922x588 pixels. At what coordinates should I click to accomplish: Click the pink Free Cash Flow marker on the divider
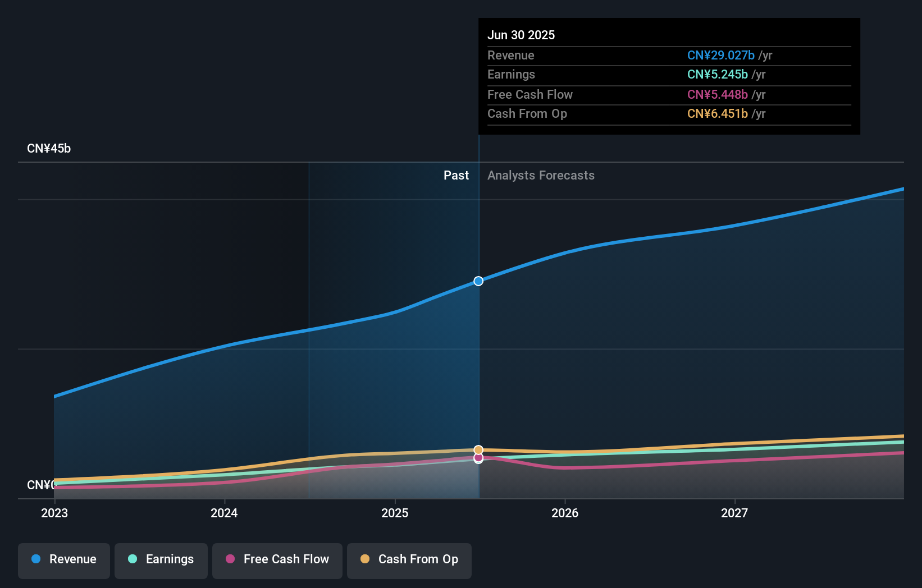coord(478,459)
